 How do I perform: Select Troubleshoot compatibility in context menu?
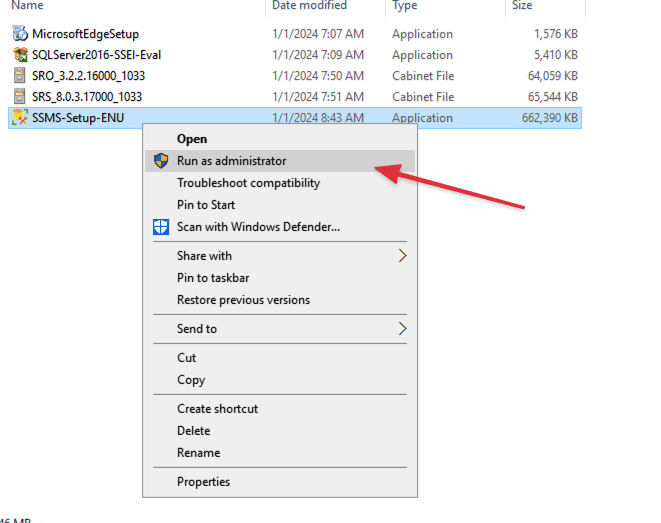pos(248,183)
